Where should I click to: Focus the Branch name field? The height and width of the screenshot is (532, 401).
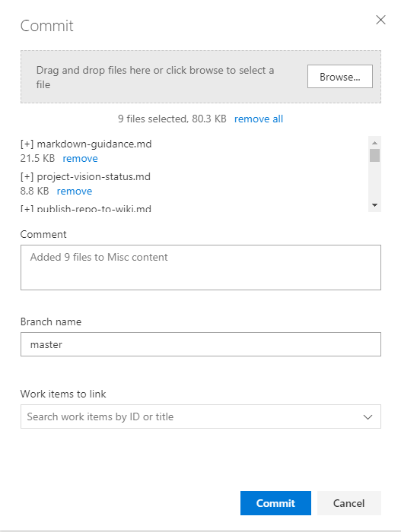click(x=201, y=344)
